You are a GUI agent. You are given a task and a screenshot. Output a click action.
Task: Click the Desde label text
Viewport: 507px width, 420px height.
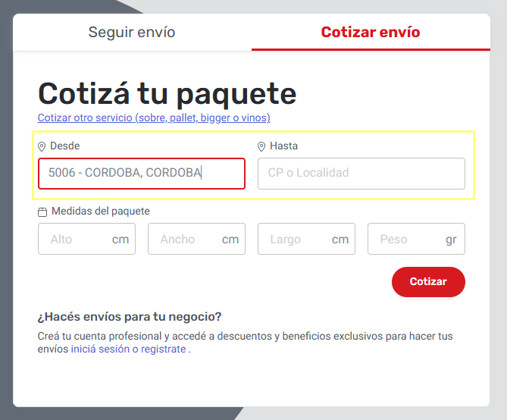click(65, 146)
